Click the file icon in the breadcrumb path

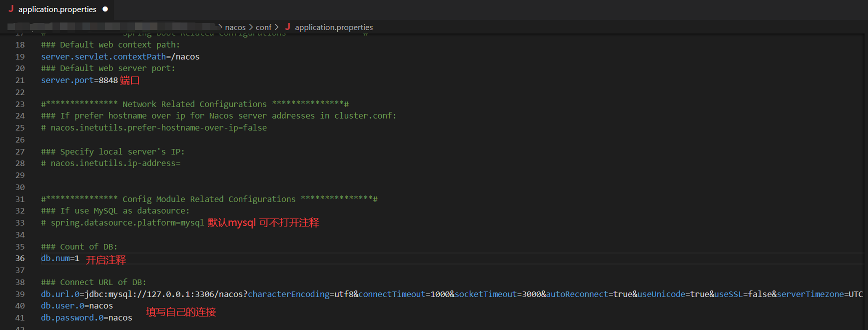[x=287, y=27]
